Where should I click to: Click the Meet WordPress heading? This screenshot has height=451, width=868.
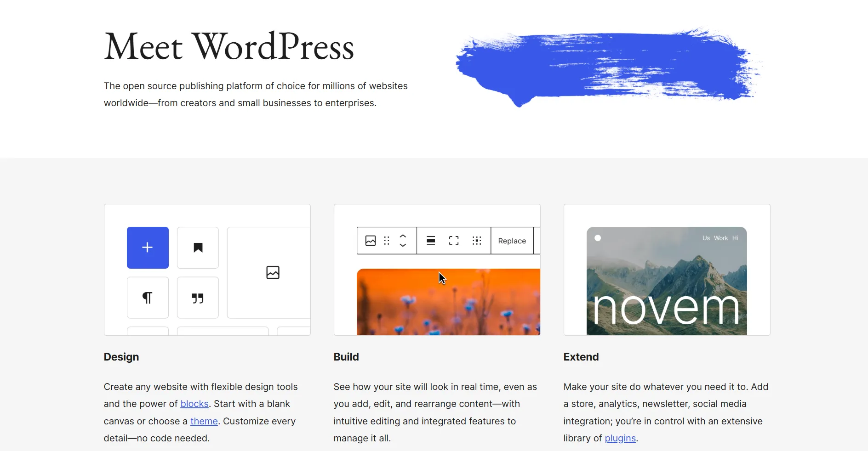[229, 46]
